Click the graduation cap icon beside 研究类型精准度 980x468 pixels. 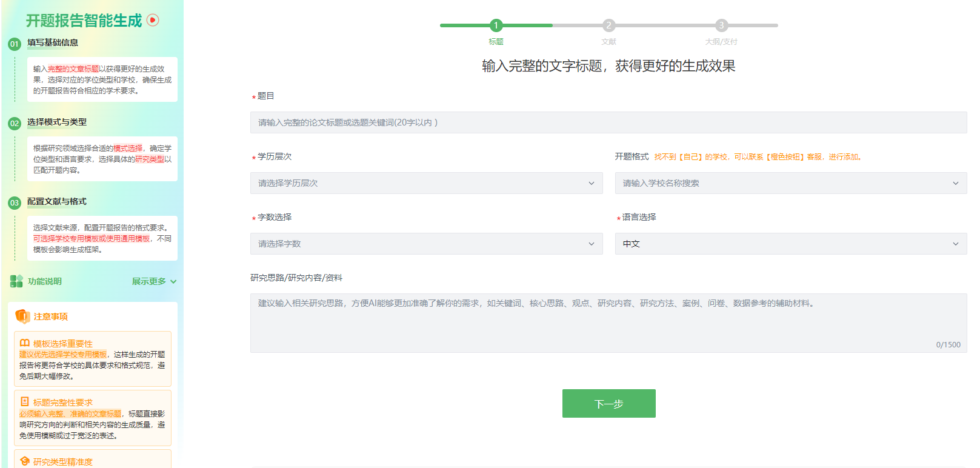coord(25,461)
